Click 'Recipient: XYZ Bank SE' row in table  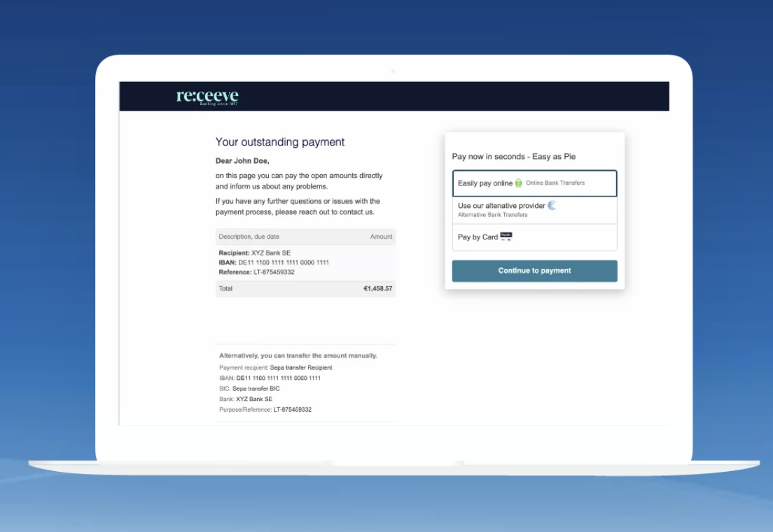point(254,253)
